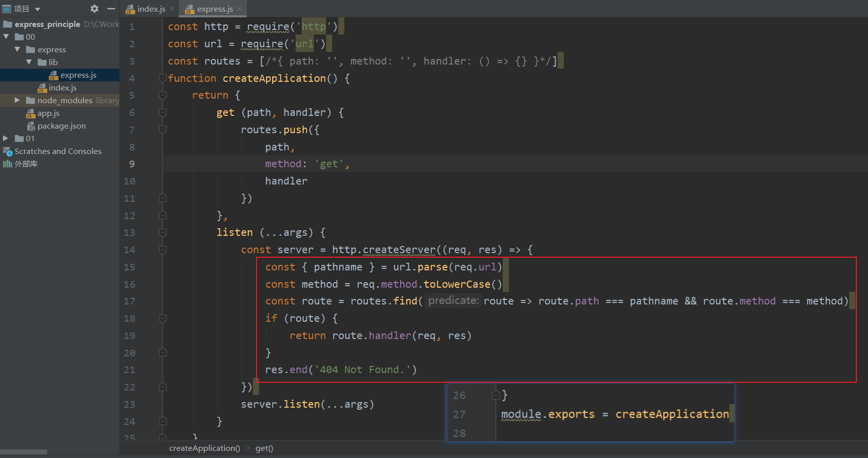The width and height of the screenshot is (868, 458).
Task: Open express.js in project tree
Action: click(x=78, y=75)
